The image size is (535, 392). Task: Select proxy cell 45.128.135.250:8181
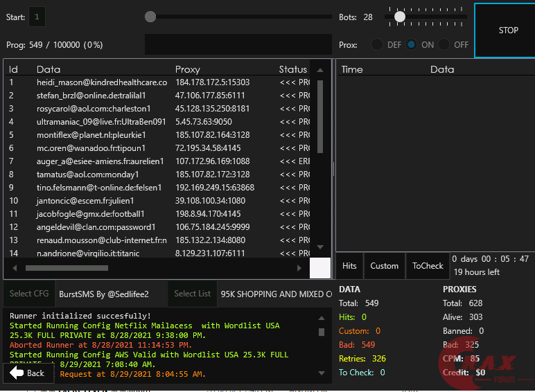coord(212,109)
